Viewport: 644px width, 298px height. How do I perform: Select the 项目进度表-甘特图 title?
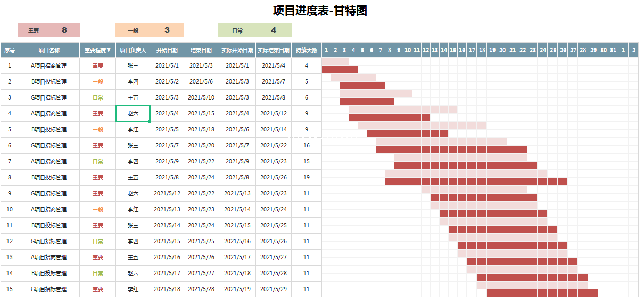(320, 11)
